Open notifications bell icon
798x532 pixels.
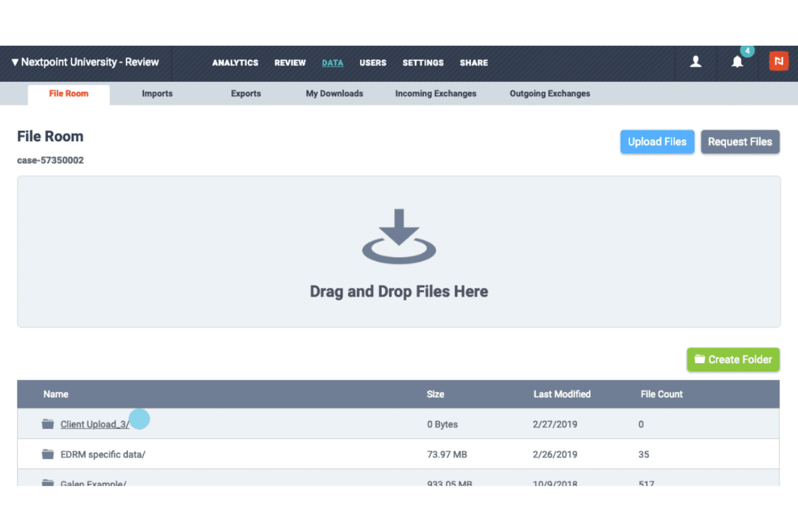[x=737, y=62]
